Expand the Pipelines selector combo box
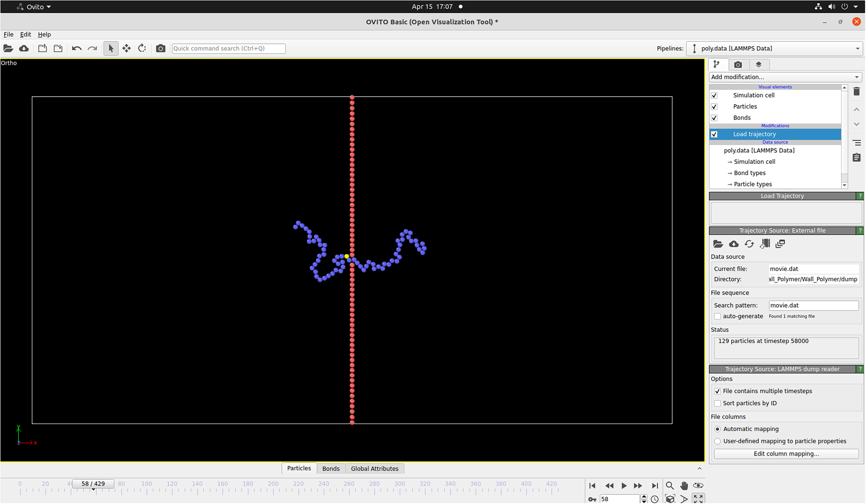This screenshot has height=504, width=866. pyautogui.click(x=775, y=49)
